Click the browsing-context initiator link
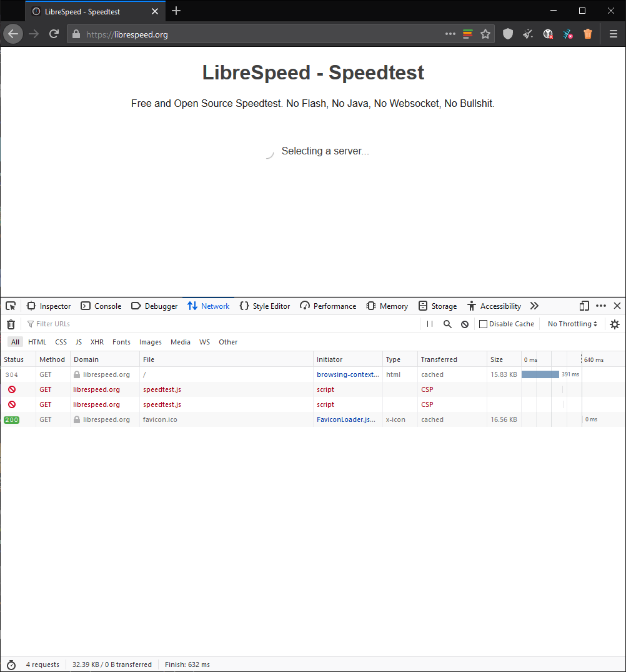Image resolution: width=626 pixels, height=672 pixels. [347, 374]
